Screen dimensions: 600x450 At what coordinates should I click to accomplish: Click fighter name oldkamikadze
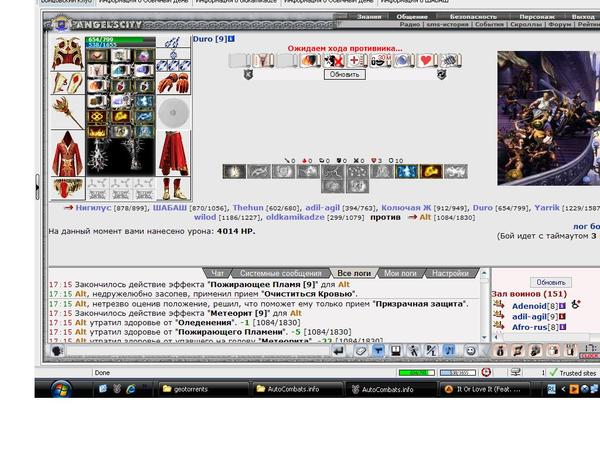tap(295, 217)
